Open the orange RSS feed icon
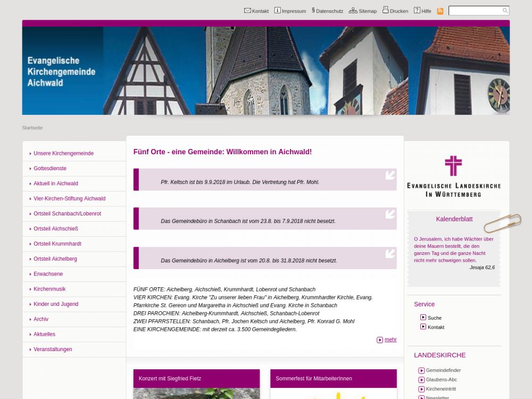 440,11
